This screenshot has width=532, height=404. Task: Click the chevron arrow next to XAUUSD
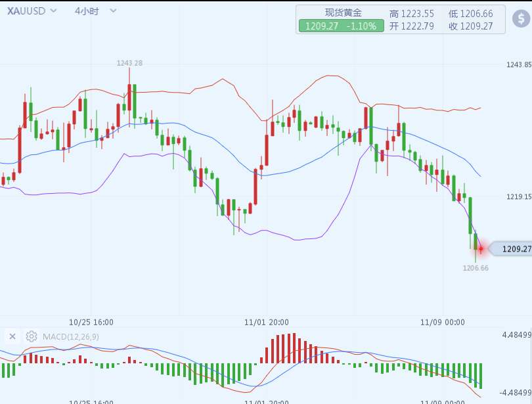pos(53,11)
